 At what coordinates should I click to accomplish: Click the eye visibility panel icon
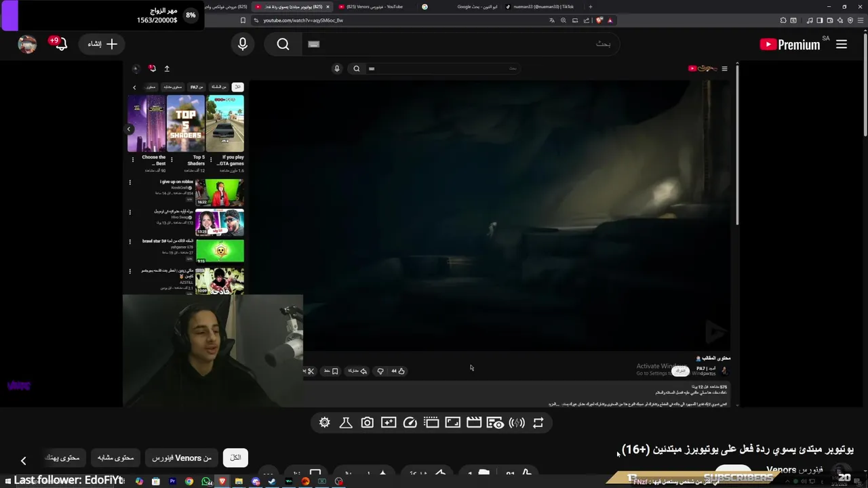496,424
